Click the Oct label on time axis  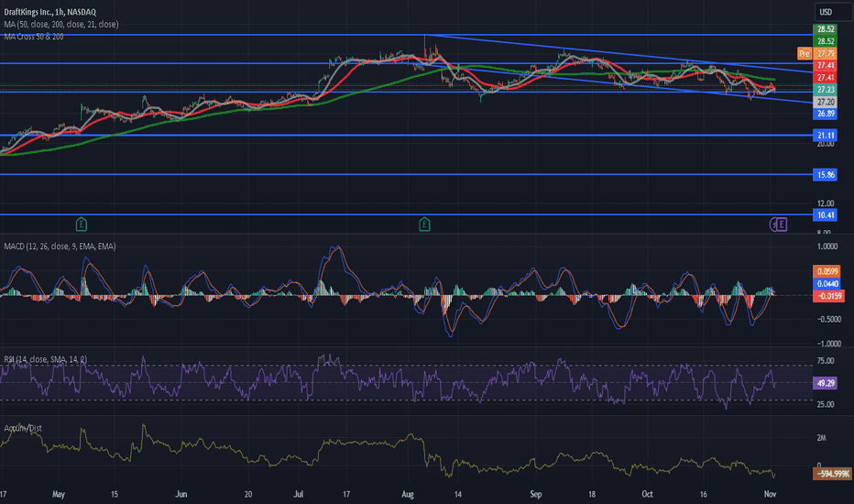coord(647,494)
